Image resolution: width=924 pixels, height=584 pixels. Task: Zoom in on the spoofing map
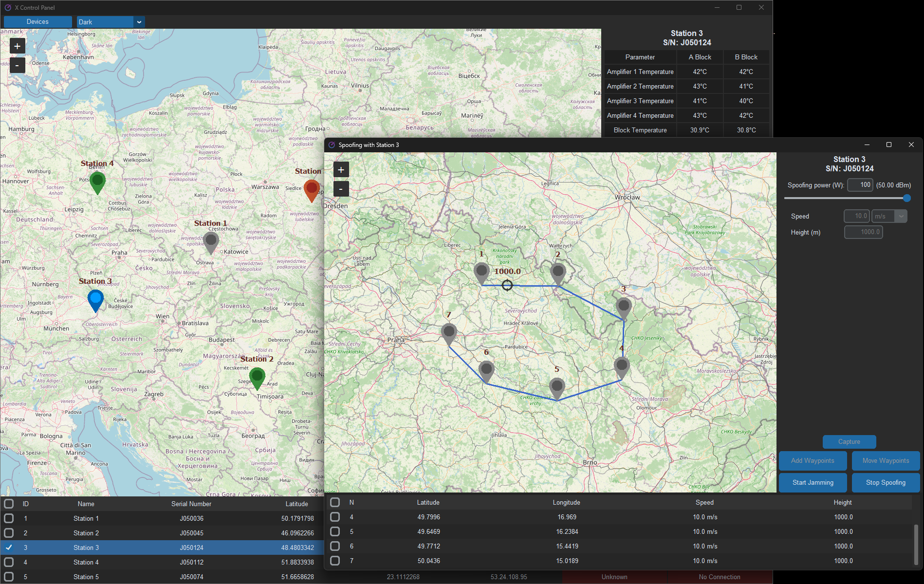tap(341, 170)
